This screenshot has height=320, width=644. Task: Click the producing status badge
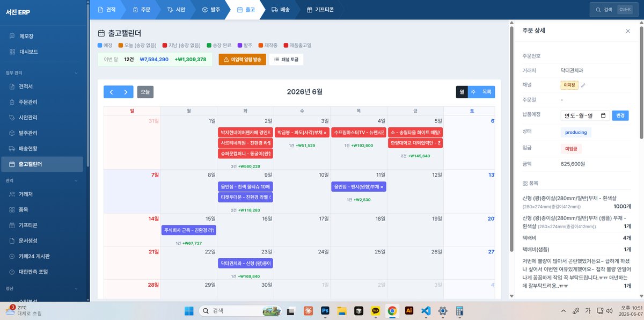tap(576, 132)
